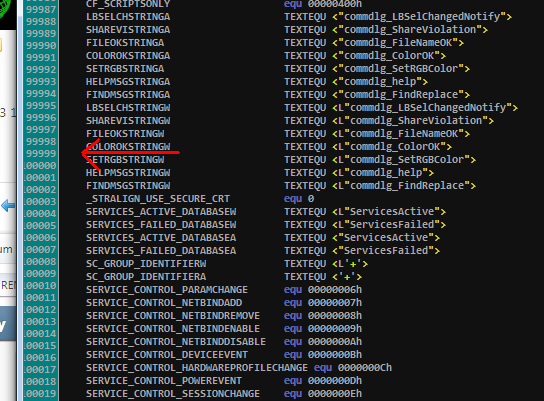The height and width of the screenshot is (401, 544).
Task: Select the FINDMSGSTRINGW identifier
Action: 128,186
